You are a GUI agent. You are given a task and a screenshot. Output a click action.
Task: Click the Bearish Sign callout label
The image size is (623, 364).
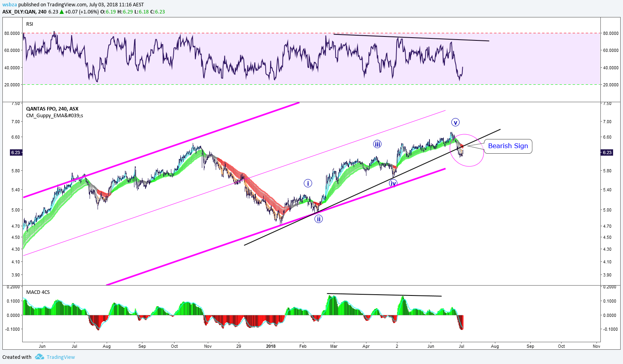tap(508, 146)
